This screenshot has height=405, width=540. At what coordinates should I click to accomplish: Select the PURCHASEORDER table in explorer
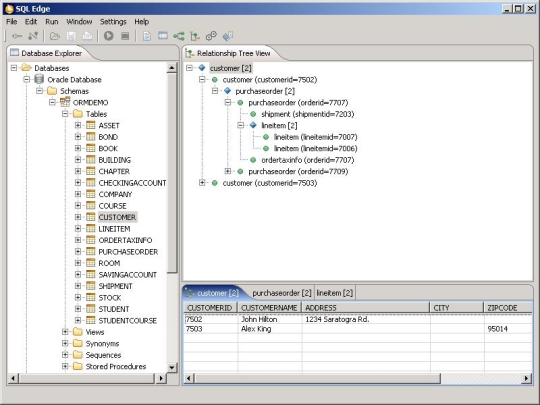(x=128, y=252)
